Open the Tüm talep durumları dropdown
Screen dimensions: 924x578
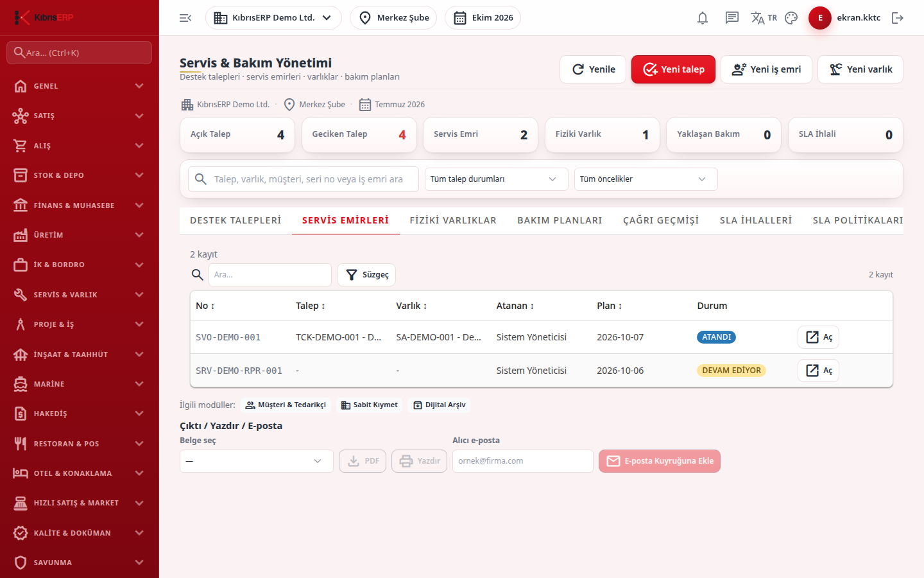pos(497,179)
